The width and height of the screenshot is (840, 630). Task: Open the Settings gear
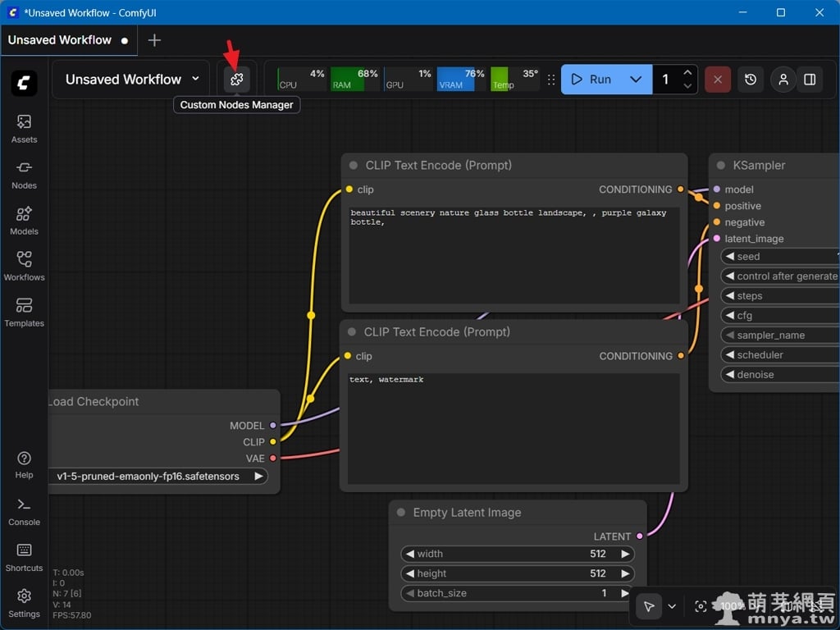(x=24, y=602)
